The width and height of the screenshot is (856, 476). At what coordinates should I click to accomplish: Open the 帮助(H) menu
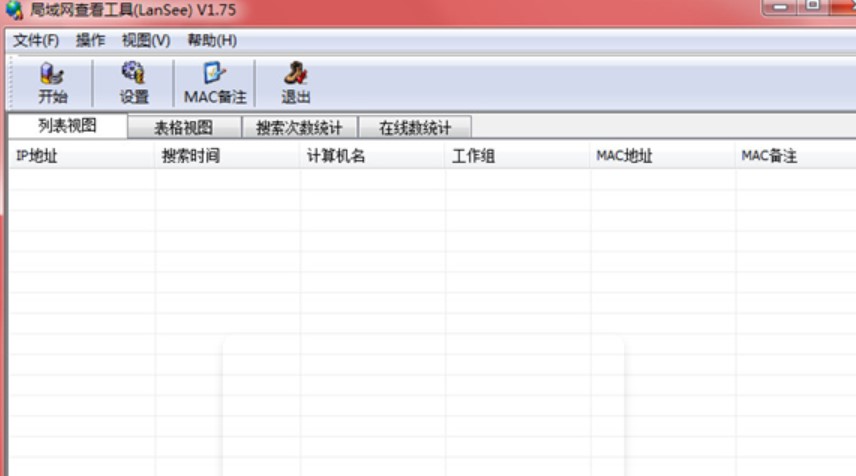coord(212,40)
